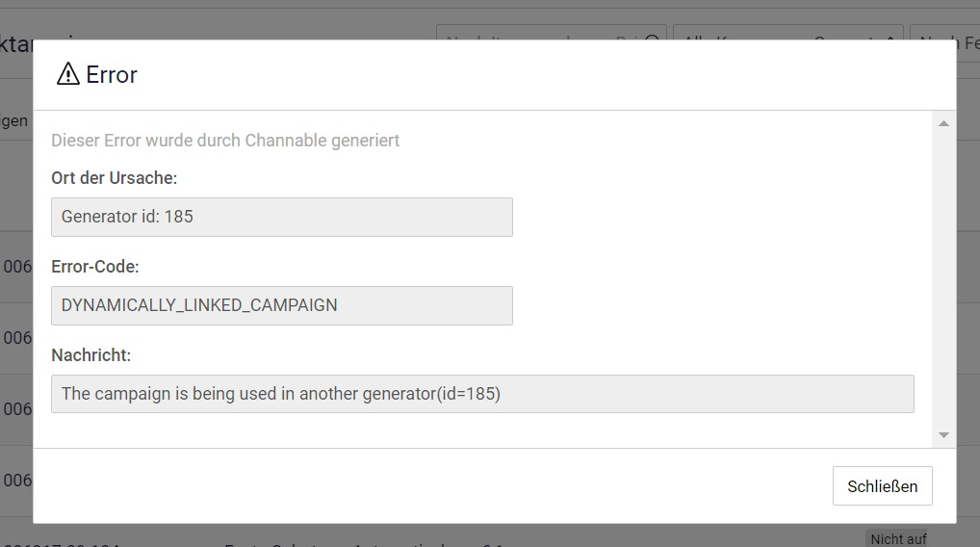Click the scroll-up arrow in the error dialog
Image resolution: width=980 pixels, height=547 pixels.
[943, 124]
